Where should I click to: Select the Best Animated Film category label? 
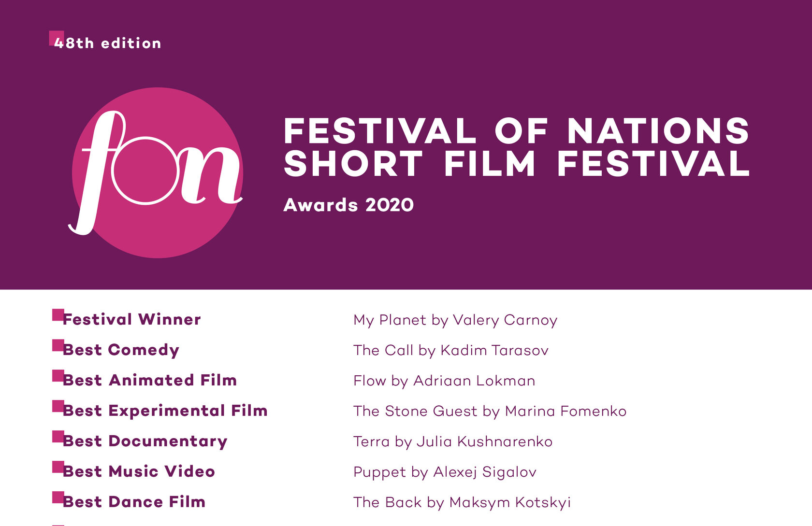(150, 380)
